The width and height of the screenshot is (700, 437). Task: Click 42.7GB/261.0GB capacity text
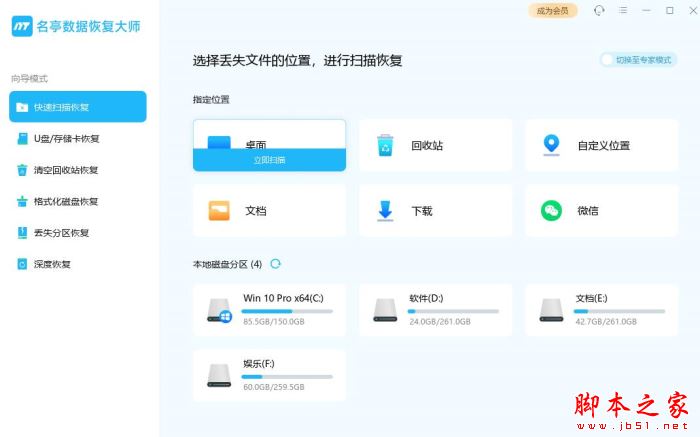point(606,321)
